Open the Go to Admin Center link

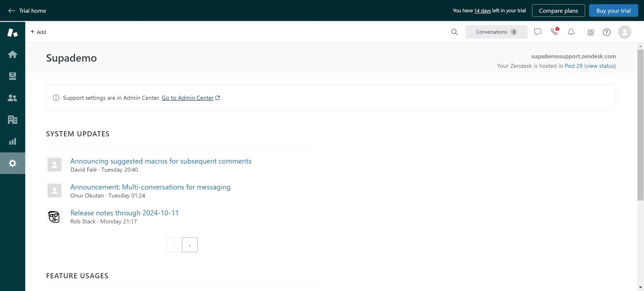(187, 98)
